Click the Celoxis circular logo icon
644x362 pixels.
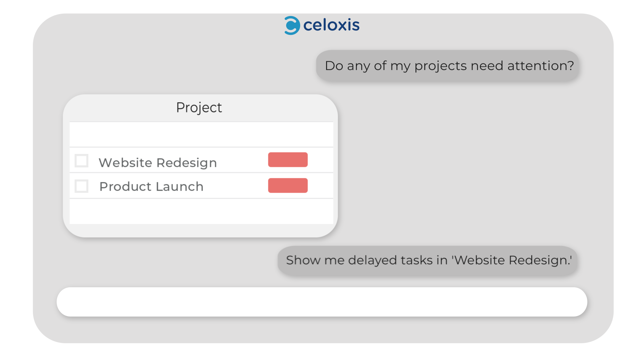click(292, 25)
